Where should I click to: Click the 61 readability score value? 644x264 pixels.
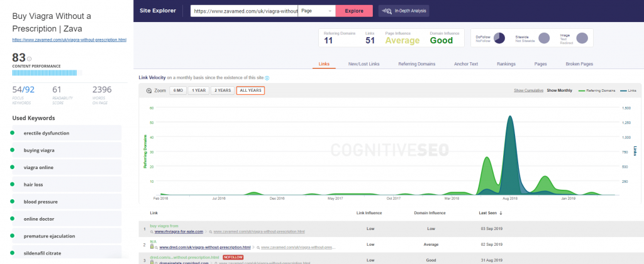tap(57, 89)
